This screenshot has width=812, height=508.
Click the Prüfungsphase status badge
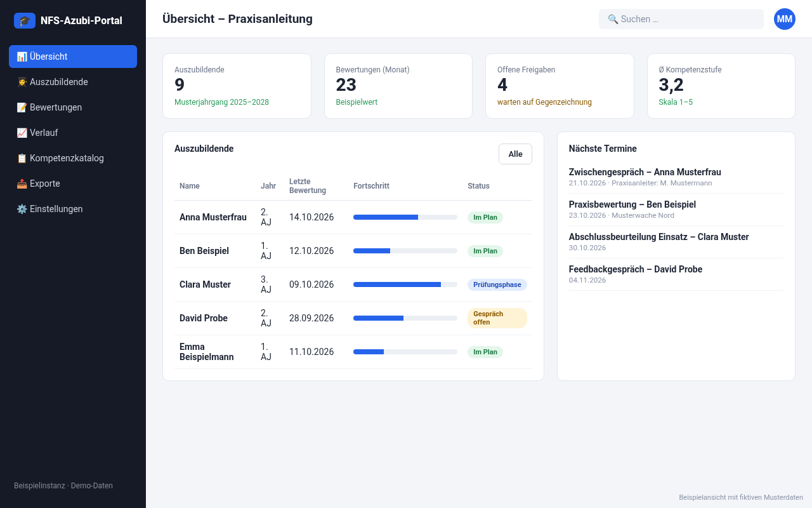point(497,284)
